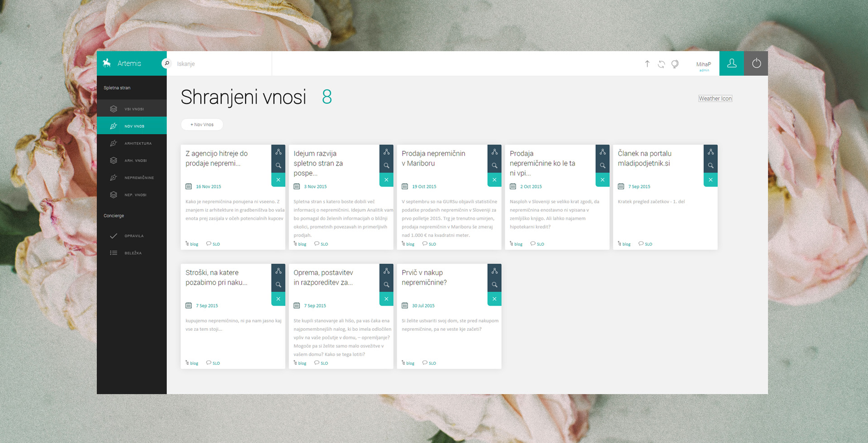Click the Artemis logo in header
Viewport: 868px width, 443px height.
(122, 63)
